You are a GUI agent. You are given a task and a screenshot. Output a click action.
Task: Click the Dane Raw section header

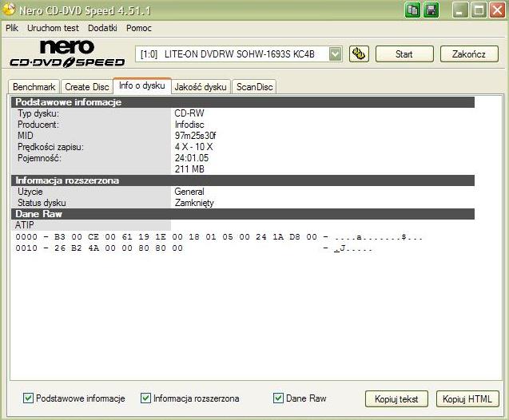click(x=243, y=214)
